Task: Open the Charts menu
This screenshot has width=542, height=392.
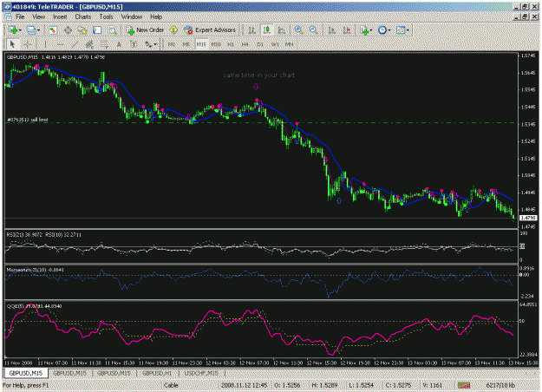Action: (x=83, y=16)
